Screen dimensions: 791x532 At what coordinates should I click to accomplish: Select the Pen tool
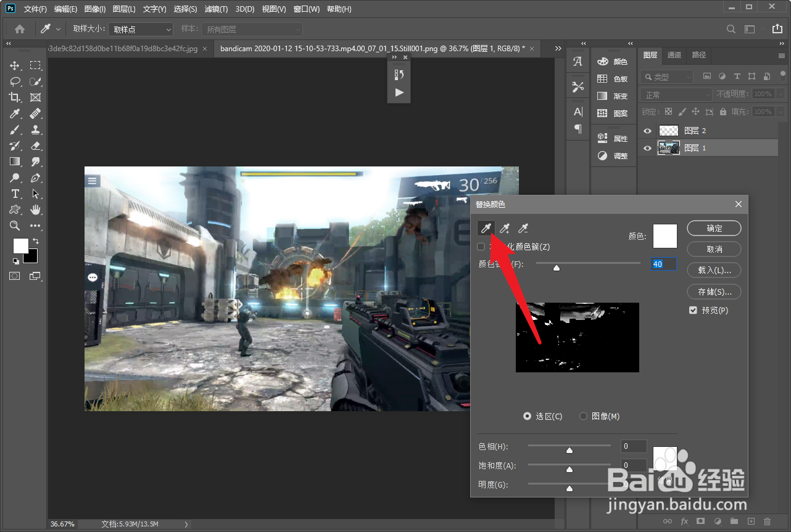coord(36,178)
